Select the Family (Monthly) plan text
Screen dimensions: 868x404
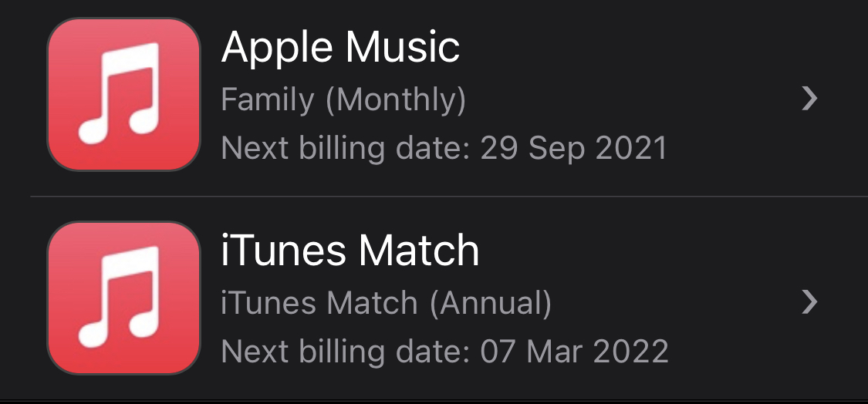(343, 101)
